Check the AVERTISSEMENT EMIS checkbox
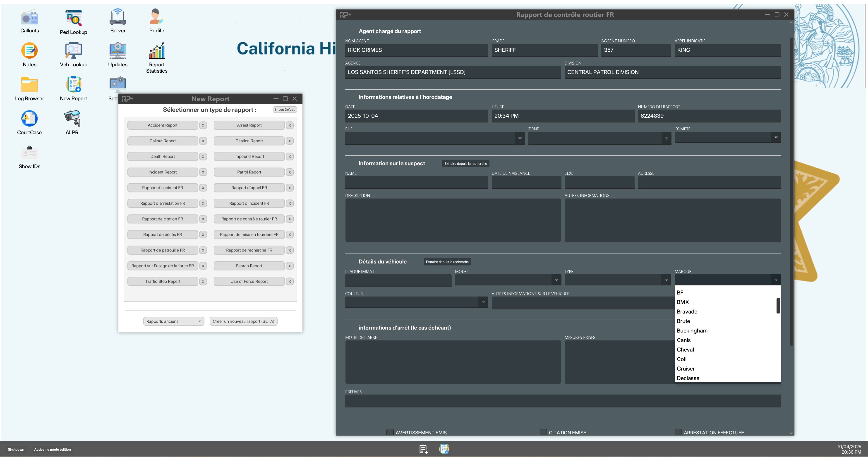 point(390,432)
